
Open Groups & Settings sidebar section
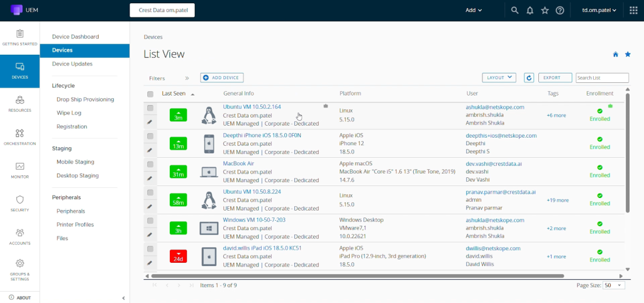19,270
